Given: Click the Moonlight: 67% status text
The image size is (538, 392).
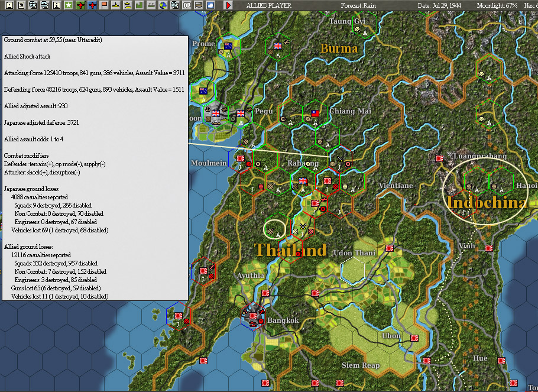Looking at the screenshot, I should (x=497, y=5).
